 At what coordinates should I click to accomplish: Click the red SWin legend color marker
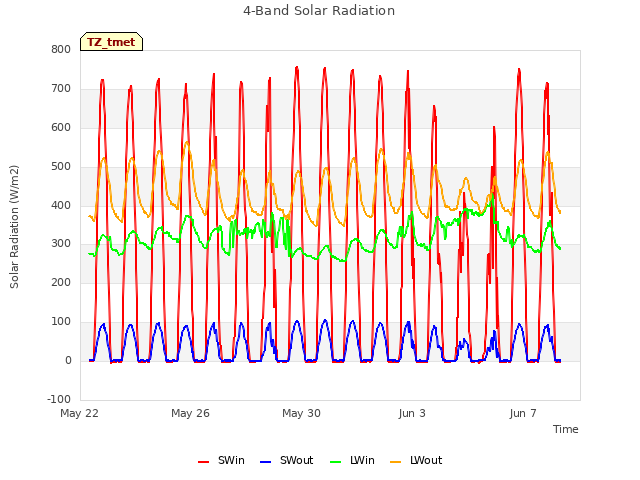point(203,462)
